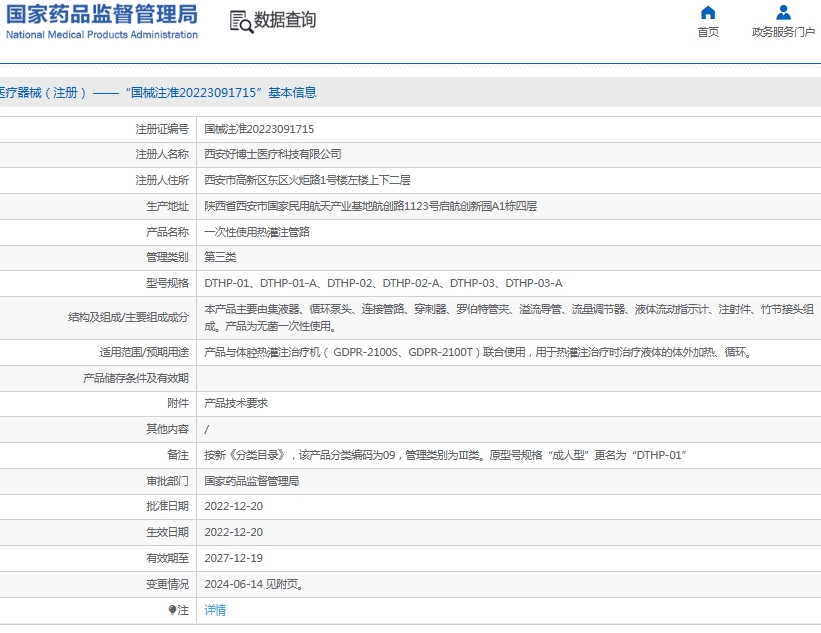Click the 数据查询 heading text
The width and height of the screenshot is (821, 633).
[x=285, y=20]
